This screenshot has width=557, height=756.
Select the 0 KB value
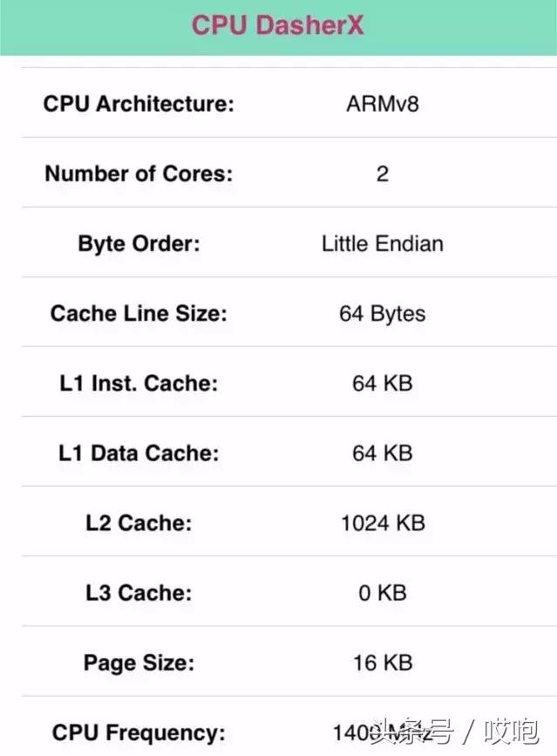pos(383,592)
